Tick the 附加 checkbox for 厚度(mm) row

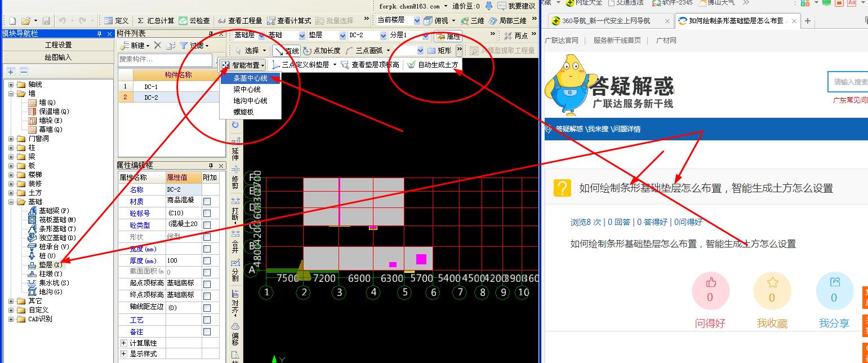207,260
